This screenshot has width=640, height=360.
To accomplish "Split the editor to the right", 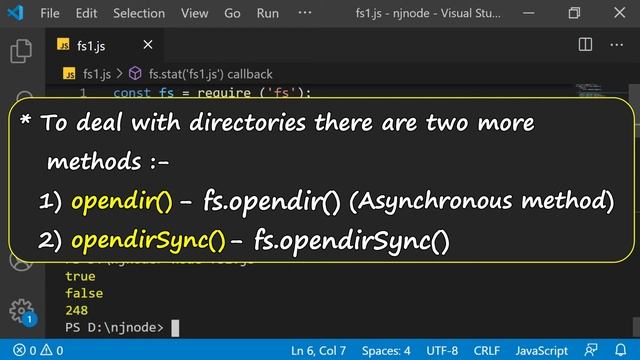I will tap(585, 44).
